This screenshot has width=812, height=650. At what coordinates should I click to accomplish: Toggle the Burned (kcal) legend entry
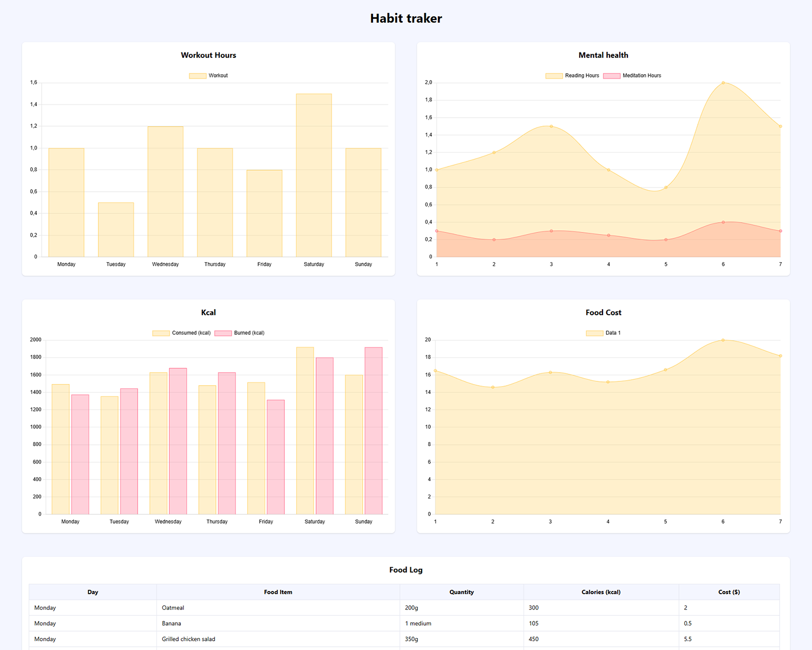tap(240, 333)
